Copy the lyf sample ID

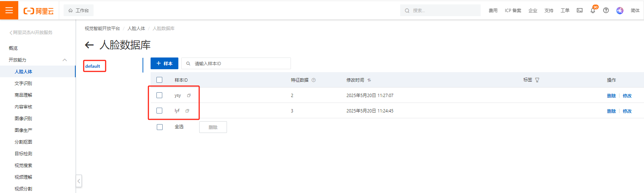[x=187, y=111]
